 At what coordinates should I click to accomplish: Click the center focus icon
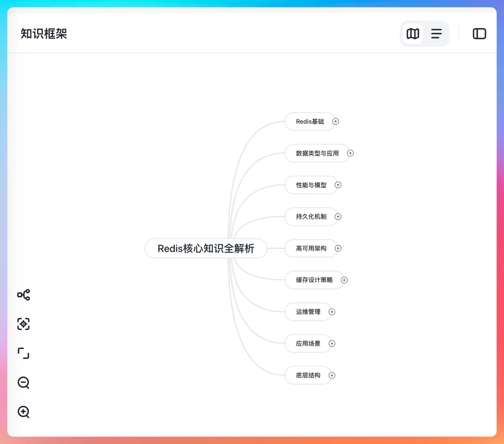[x=24, y=324]
